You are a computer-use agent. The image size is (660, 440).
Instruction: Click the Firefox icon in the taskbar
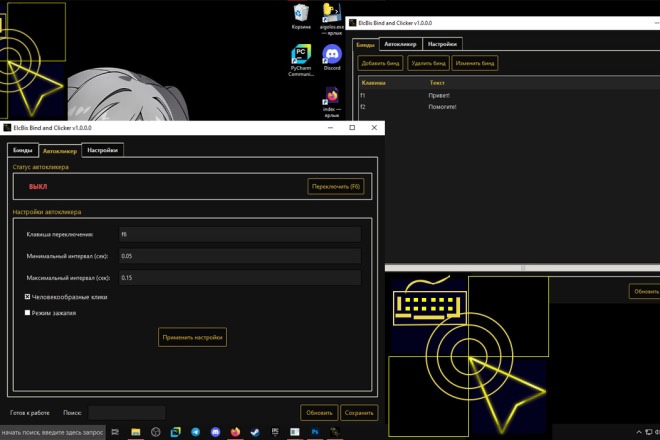coord(235,432)
